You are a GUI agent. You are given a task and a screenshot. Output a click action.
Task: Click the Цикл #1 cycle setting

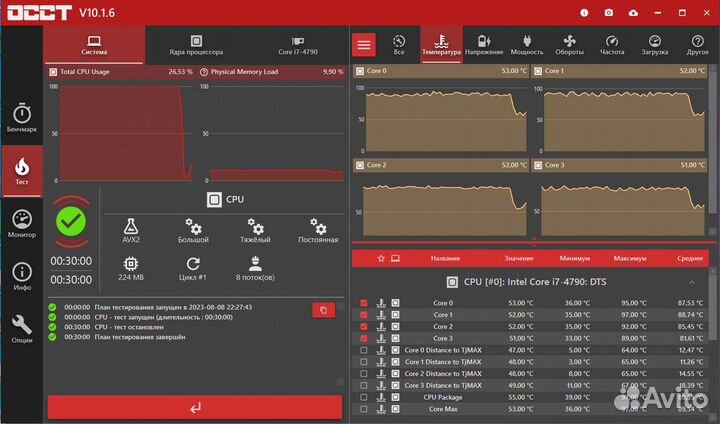coord(193,269)
